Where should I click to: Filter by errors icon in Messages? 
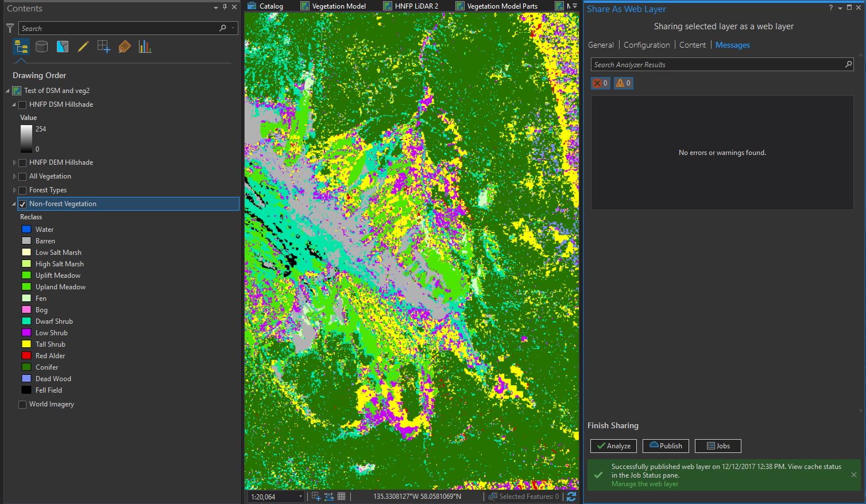pyautogui.click(x=600, y=83)
